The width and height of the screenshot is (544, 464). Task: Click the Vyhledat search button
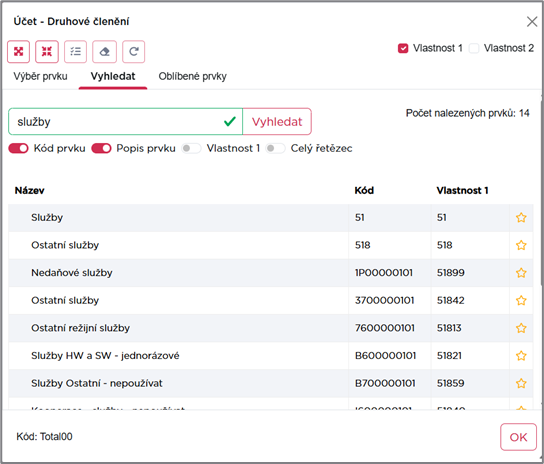pyautogui.click(x=277, y=121)
